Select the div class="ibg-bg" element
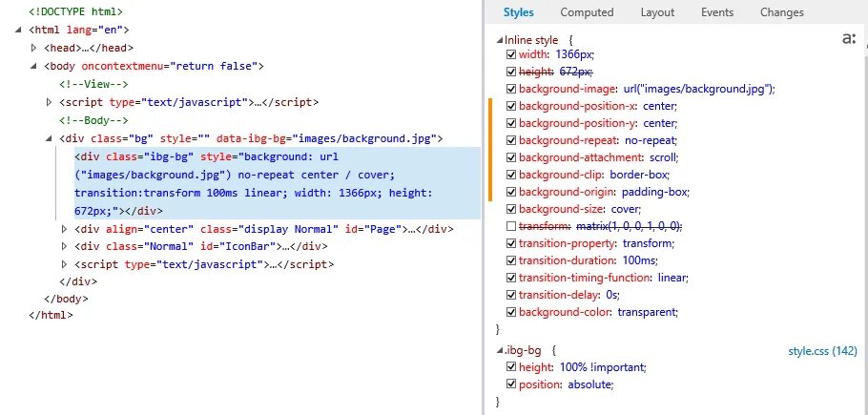This screenshot has height=415, width=868. [278, 184]
